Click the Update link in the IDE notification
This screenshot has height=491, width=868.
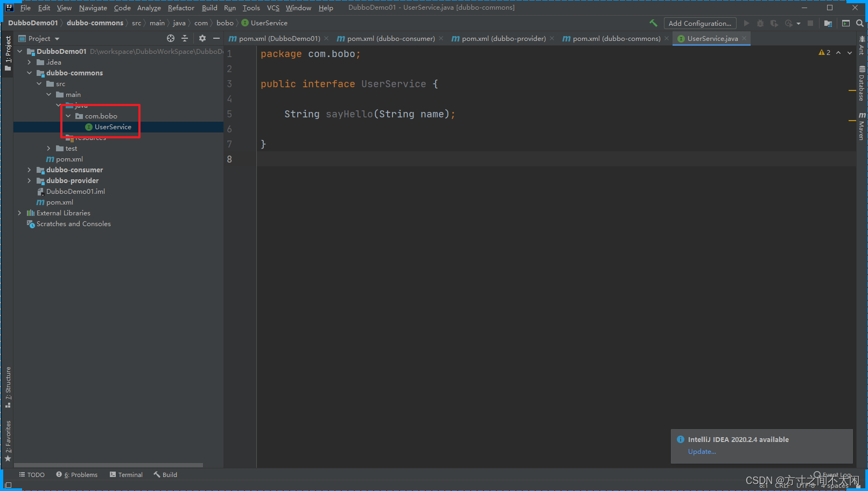(702, 452)
